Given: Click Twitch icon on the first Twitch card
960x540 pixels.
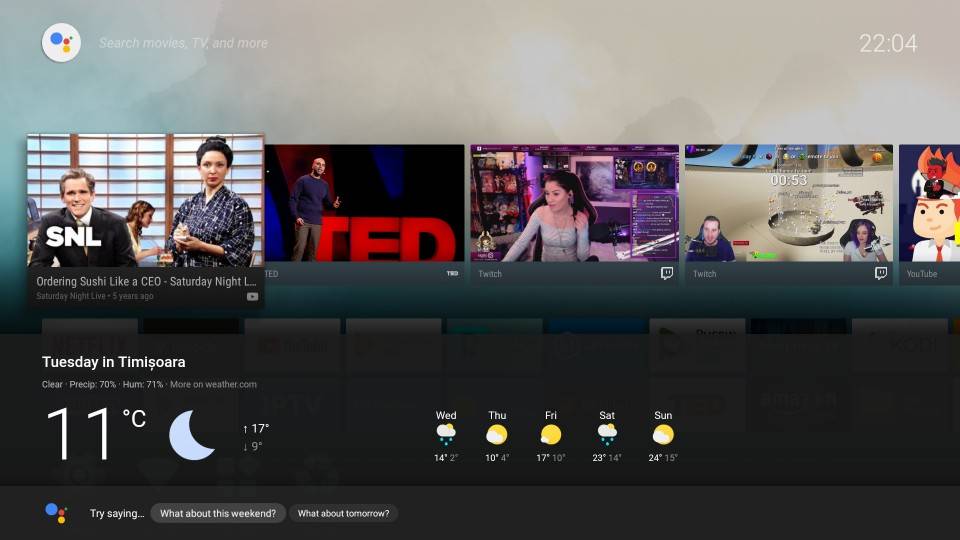Looking at the screenshot, I should pyautogui.click(x=667, y=273).
